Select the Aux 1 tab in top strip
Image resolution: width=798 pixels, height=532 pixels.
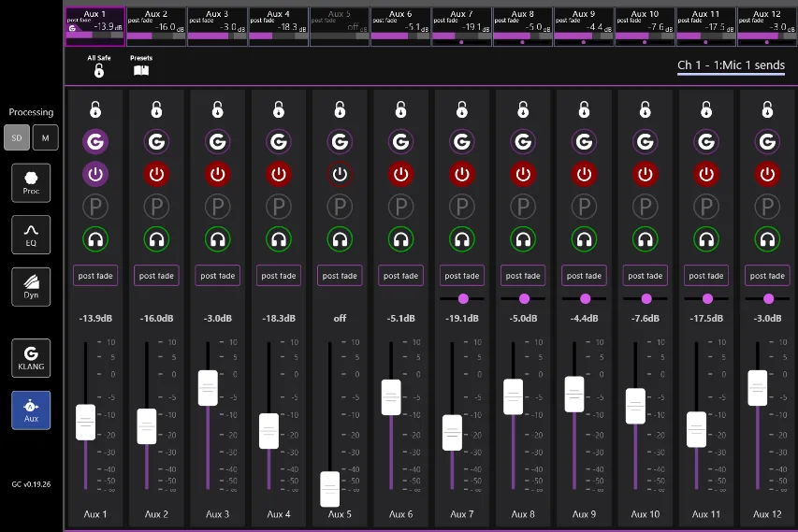pyautogui.click(x=95, y=26)
